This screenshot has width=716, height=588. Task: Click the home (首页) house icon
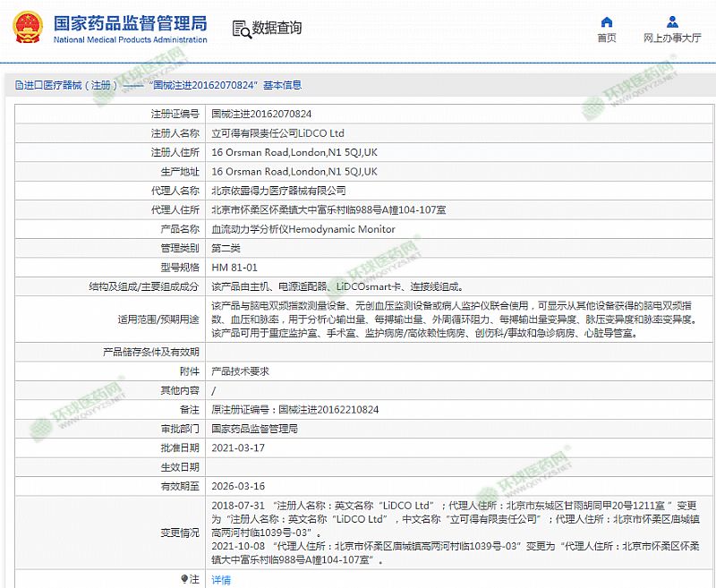click(x=607, y=21)
